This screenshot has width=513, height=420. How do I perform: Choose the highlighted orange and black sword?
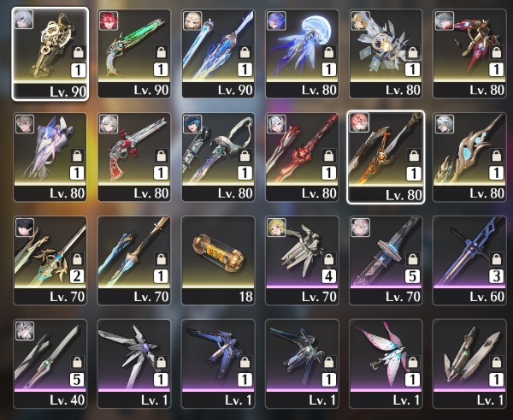(386, 157)
